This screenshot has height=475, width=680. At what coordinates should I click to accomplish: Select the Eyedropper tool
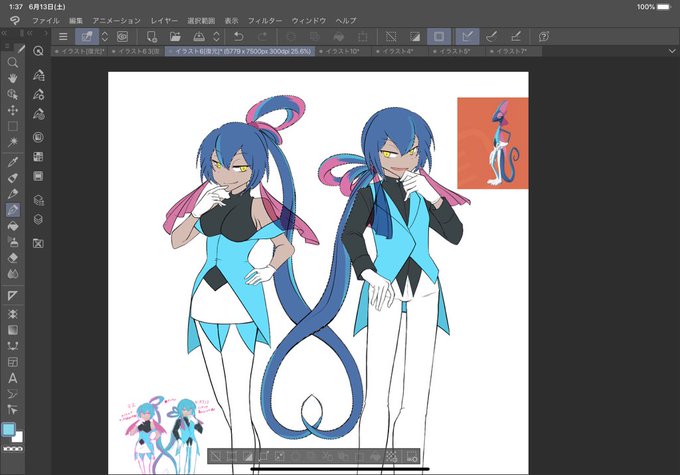[x=13, y=162]
